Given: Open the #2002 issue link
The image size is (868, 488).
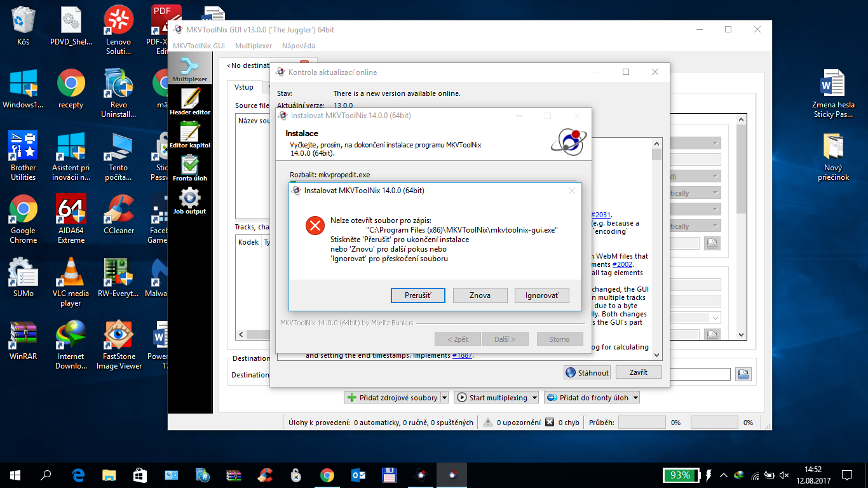Looking at the screenshot, I should (x=622, y=264).
